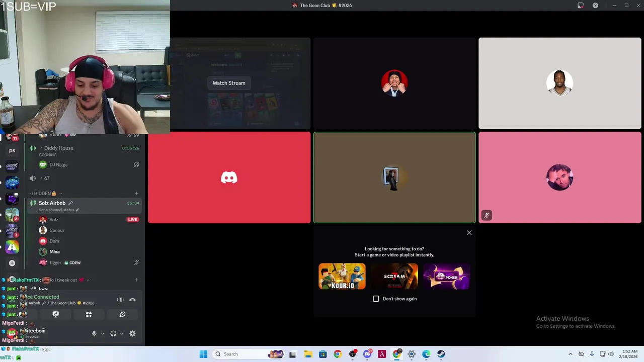Viewport: 644px width, 362px height.
Task: Create channel in HIDDEN category
Action: pos(136,194)
